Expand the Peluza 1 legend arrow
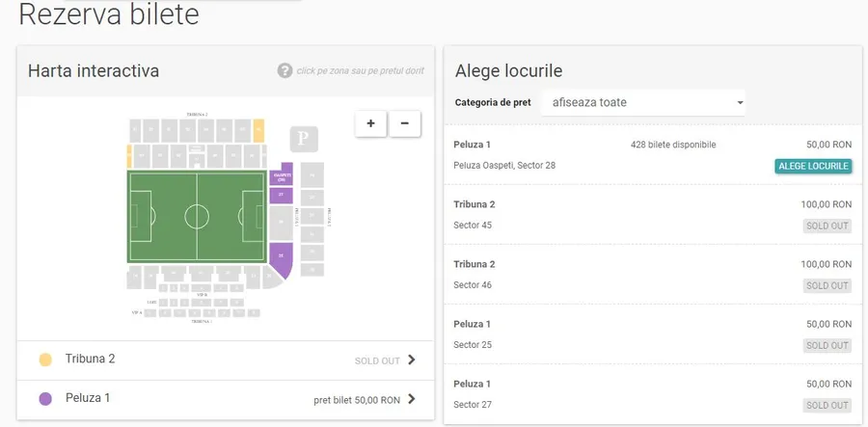Screen dimensions: 868x427 tap(412, 399)
